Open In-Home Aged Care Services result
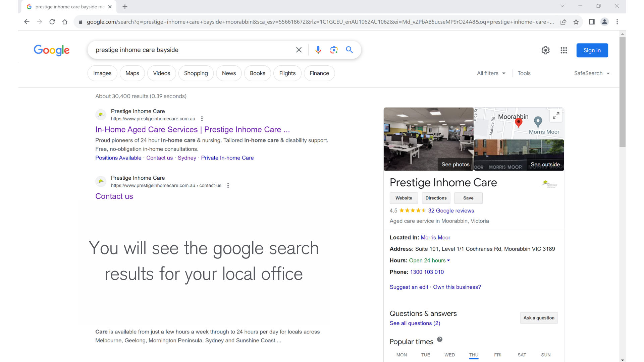This screenshot has width=644, height=362. 193,129
